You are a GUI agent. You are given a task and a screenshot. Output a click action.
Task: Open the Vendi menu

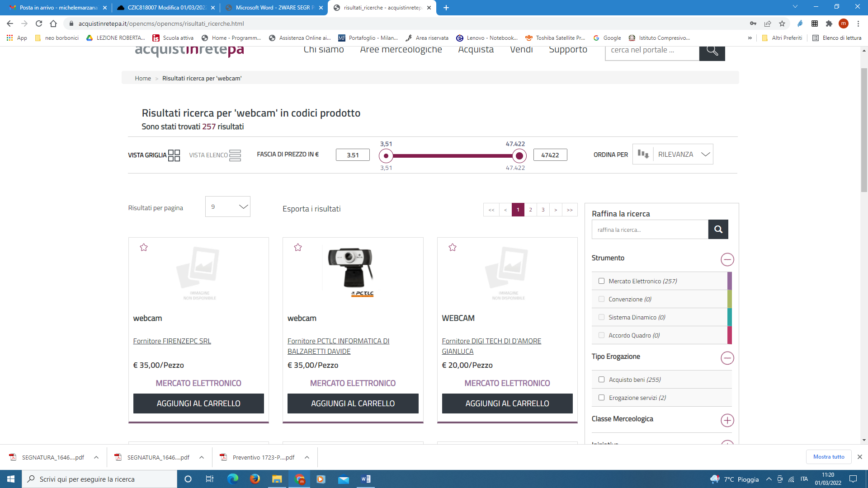[x=521, y=50]
